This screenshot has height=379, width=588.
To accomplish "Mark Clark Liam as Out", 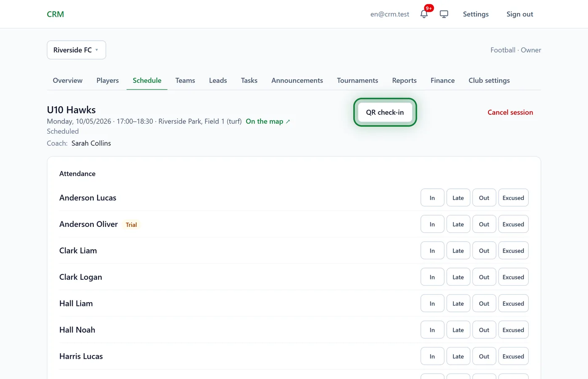I will coord(484,251).
